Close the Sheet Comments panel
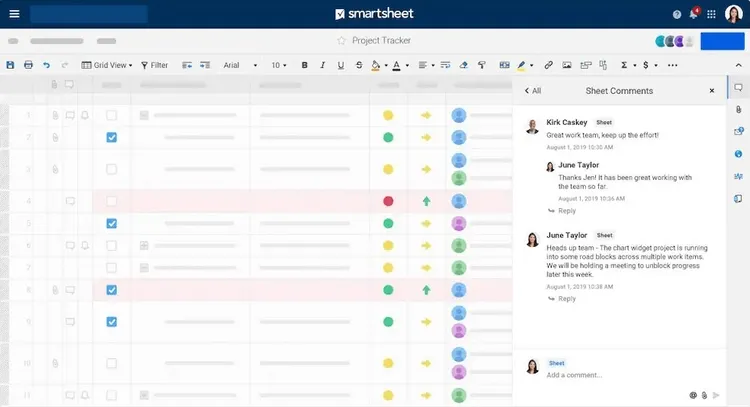The height and width of the screenshot is (407, 750). 712,91
